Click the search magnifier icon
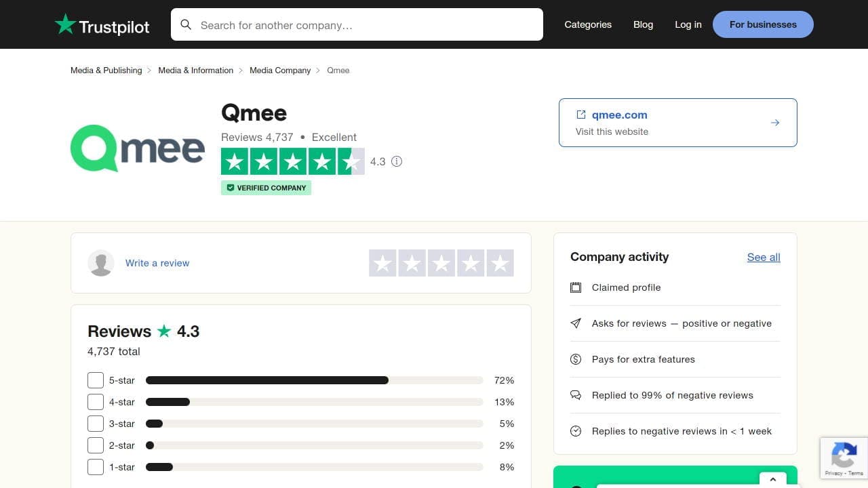The height and width of the screenshot is (488, 868). click(186, 25)
